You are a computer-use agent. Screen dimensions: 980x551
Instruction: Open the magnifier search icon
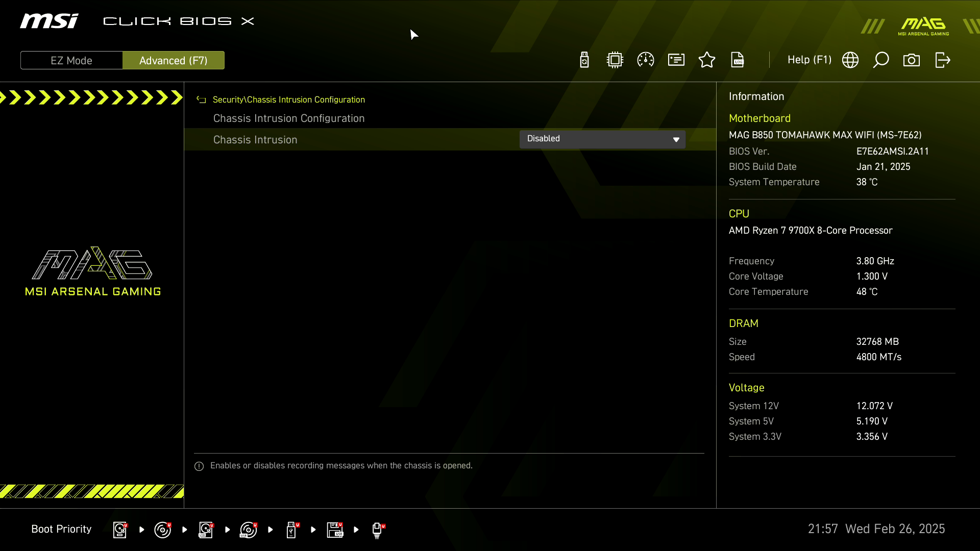point(881,60)
